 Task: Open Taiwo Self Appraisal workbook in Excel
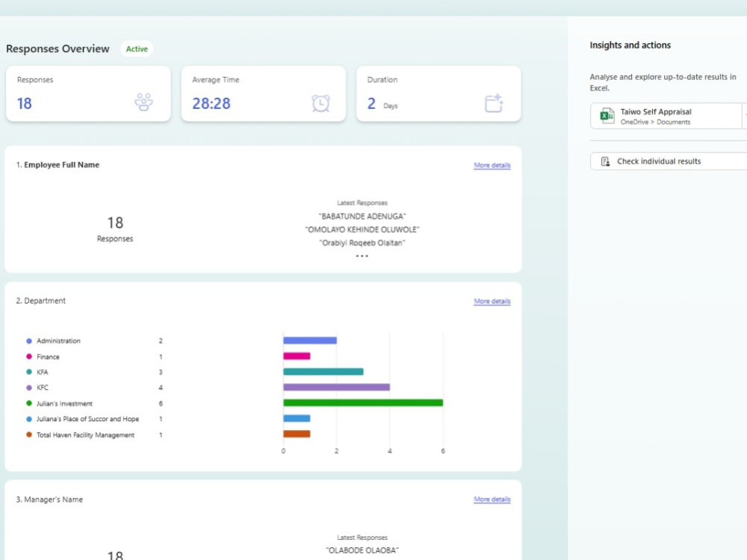pos(668,116)
